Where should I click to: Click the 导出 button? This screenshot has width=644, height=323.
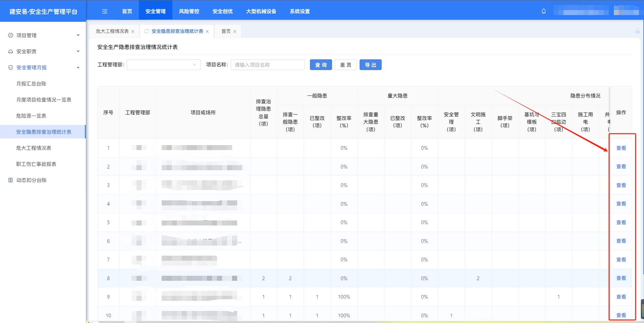(370, 65)
